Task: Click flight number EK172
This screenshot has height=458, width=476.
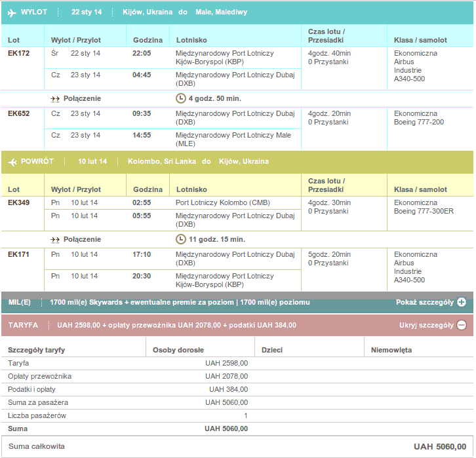Action: click(19, 53)
